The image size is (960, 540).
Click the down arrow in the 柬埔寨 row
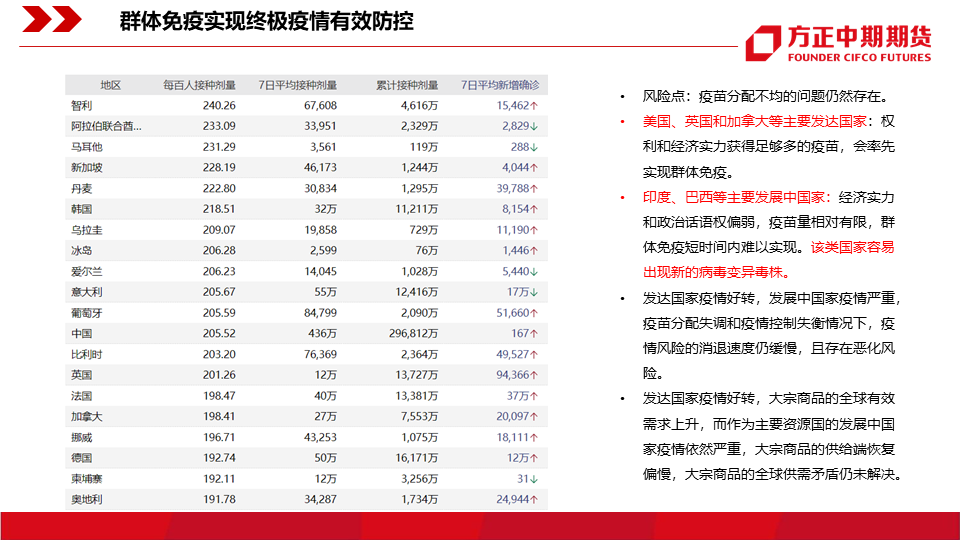[535, 479]
